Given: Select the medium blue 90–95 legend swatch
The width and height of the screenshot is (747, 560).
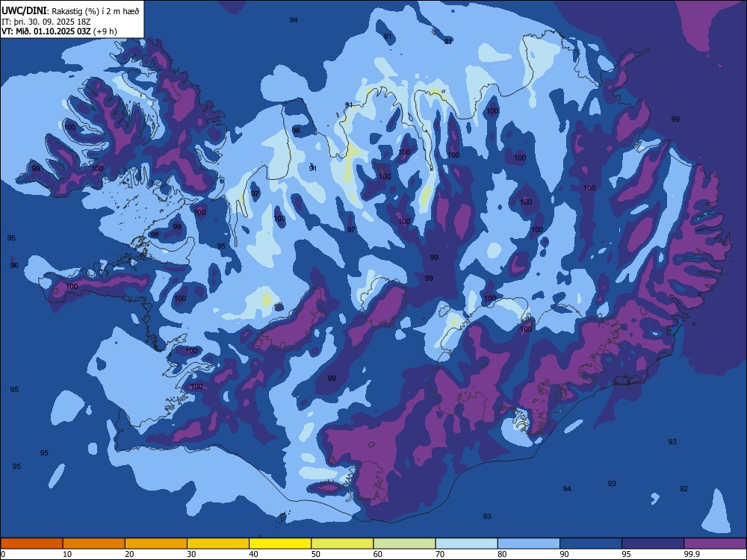Looking at the screenshot, I should point(591,544).
